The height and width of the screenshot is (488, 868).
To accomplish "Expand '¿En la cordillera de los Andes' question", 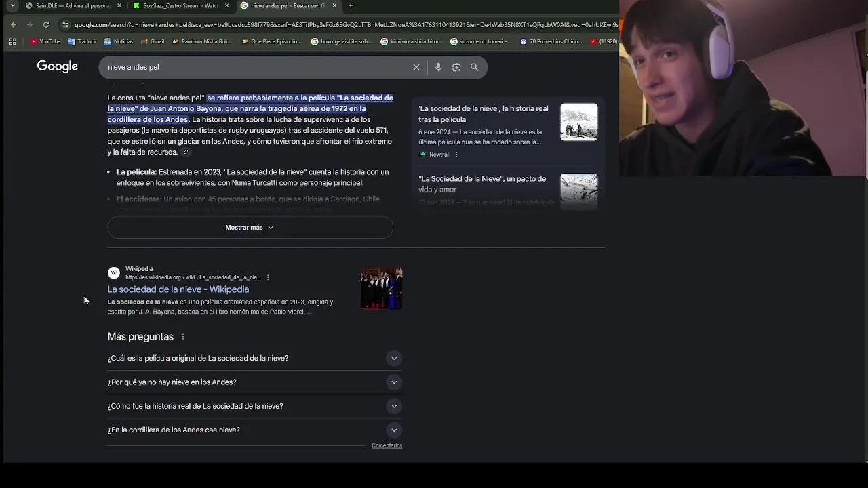I will pyautogui.click(x=255, y=430).
